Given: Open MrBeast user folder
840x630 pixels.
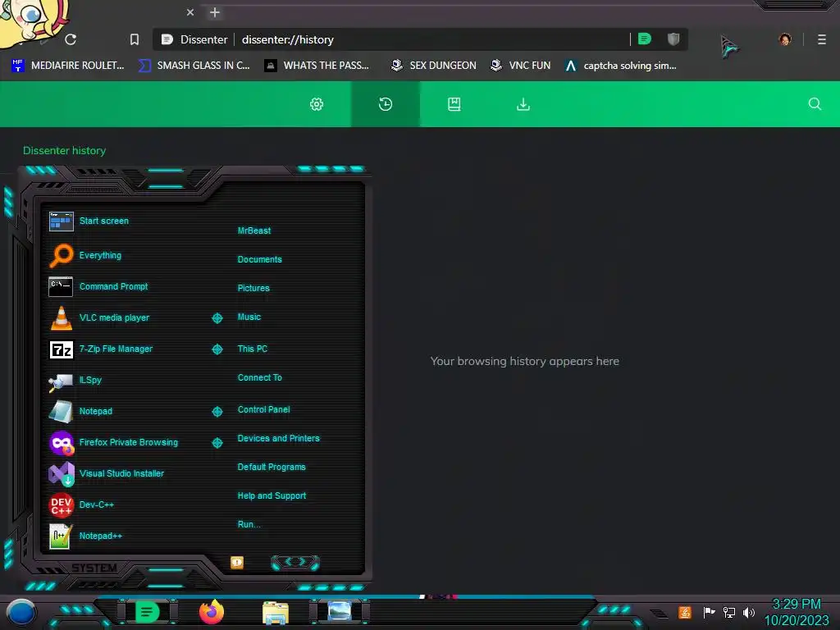Looking at the screenshot, I should [254, 231].
